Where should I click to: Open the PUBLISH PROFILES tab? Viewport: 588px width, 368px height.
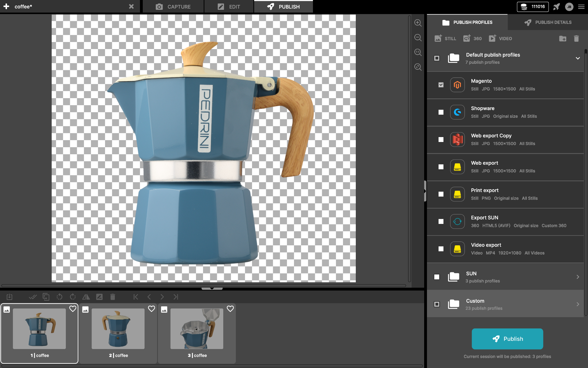pyautogui.click(x=467, y=22)
